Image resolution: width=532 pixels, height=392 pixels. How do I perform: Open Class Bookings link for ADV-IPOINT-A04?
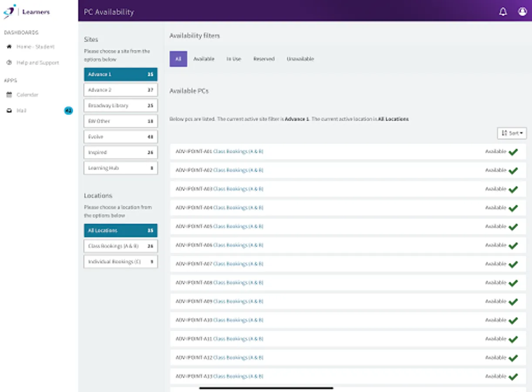238,208
